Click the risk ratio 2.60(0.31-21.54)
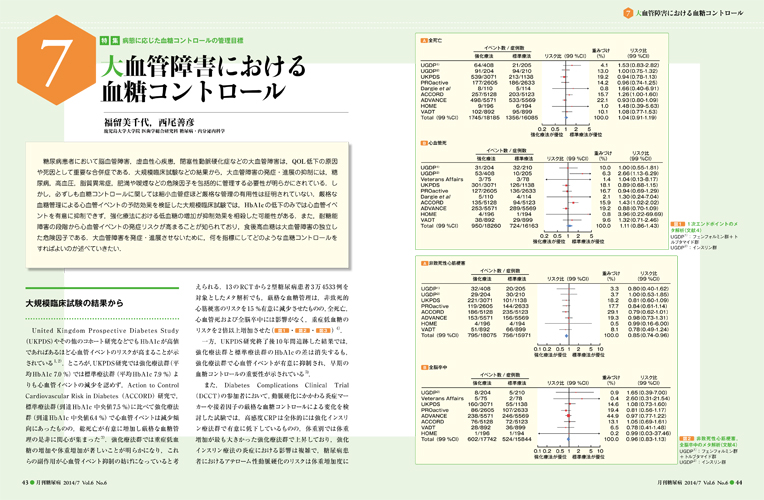 (648, 398)
